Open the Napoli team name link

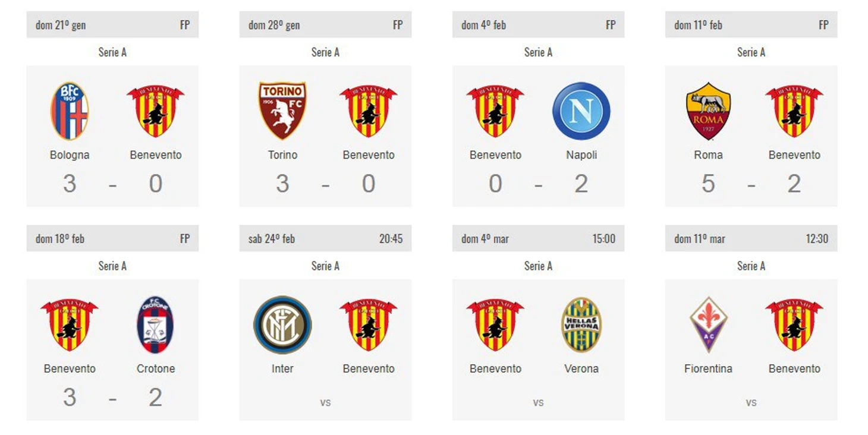tap(581, 155)
